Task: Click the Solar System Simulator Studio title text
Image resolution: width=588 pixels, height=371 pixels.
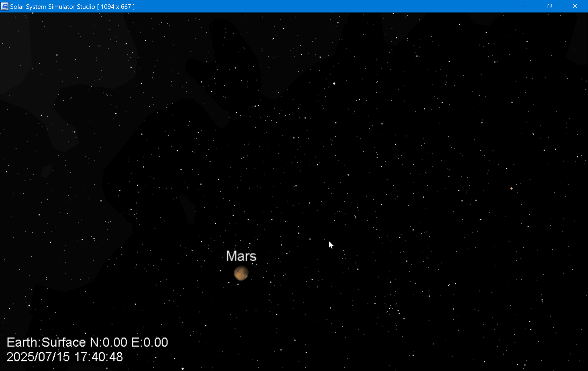Action: [x=52, y=7]
